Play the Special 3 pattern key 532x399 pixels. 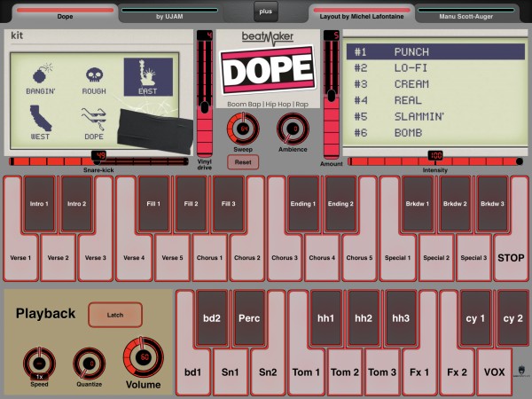(x=473, y=258)
